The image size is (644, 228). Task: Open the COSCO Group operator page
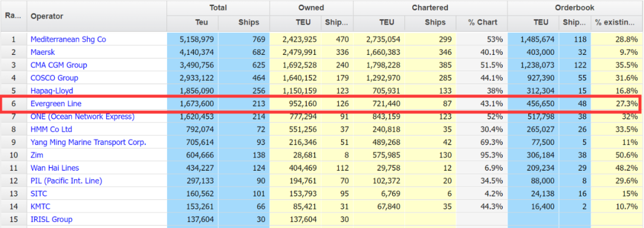54,78
